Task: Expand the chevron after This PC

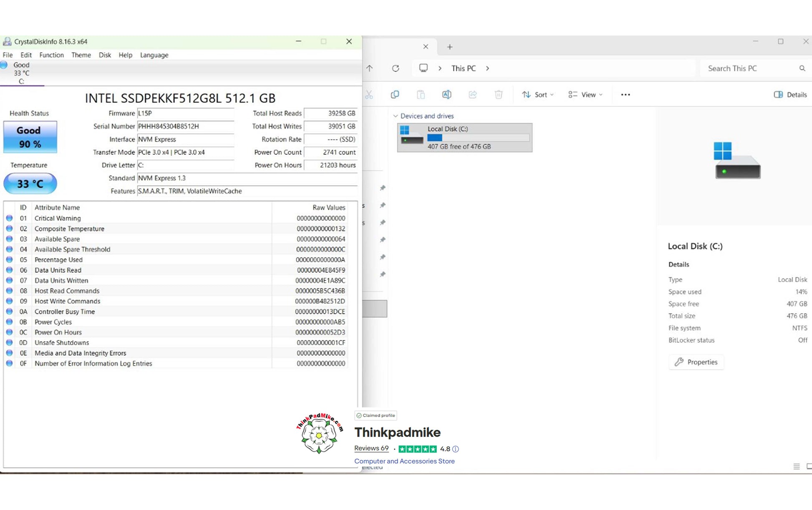Action: (487, 68)
